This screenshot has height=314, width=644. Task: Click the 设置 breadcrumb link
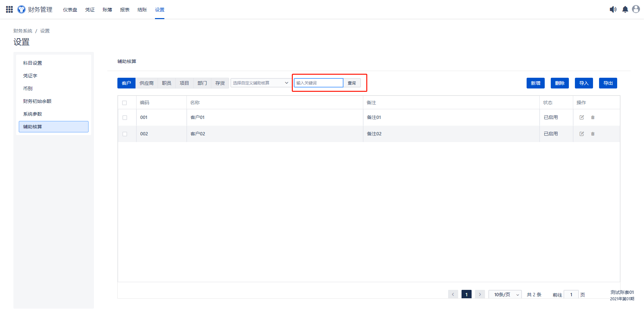pyautogui.click(x=45, y=31)
